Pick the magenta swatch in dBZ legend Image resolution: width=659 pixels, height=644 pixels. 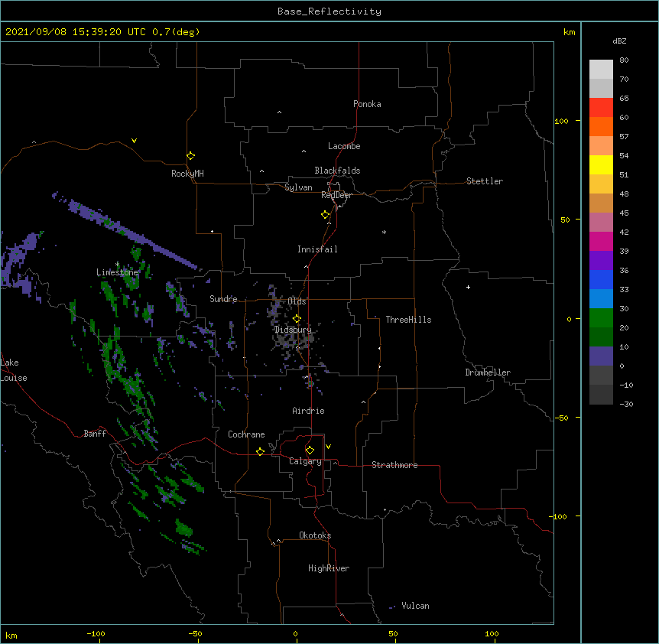[x=601, y=241]
